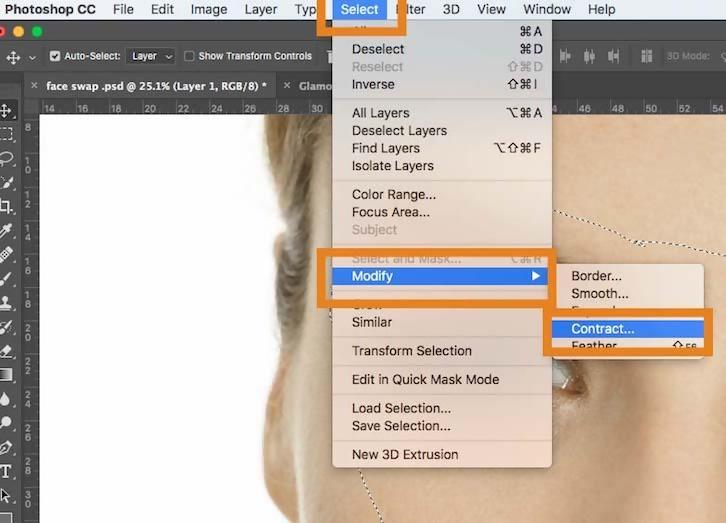Open the Help menu

(x=601, y=9)
